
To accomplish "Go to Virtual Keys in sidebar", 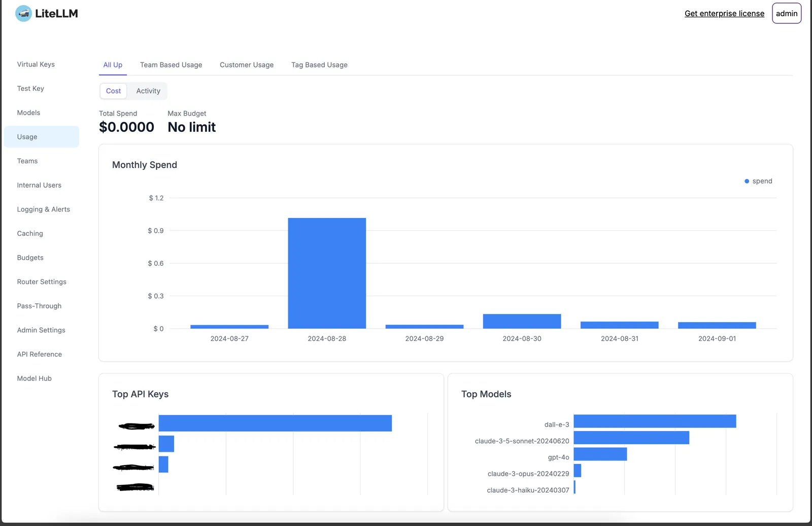I will (36, 64).
